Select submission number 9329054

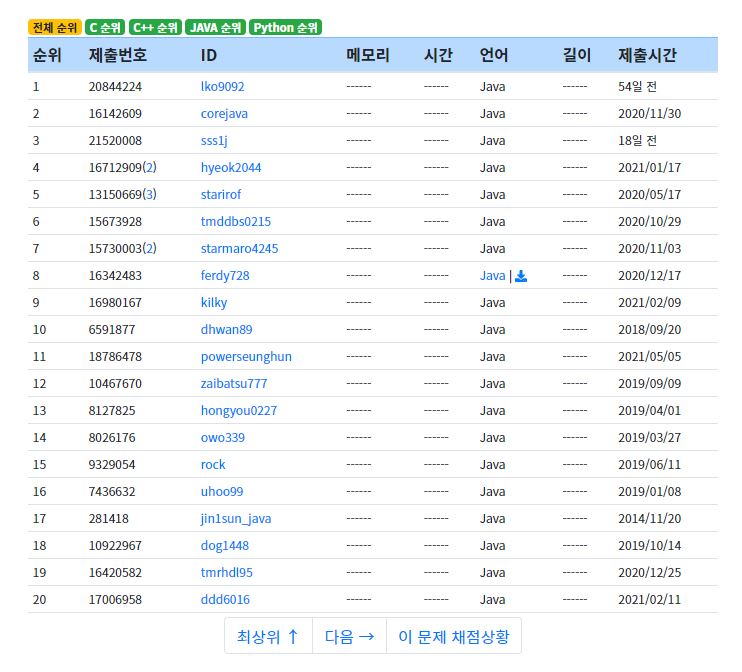[x=112, y=464]
